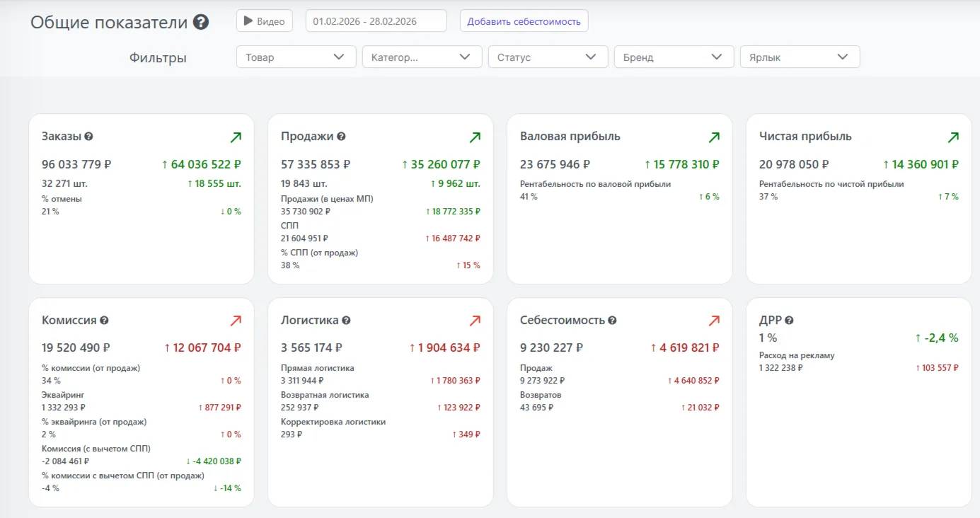Click the Прямая логистика label

point(318,368)
